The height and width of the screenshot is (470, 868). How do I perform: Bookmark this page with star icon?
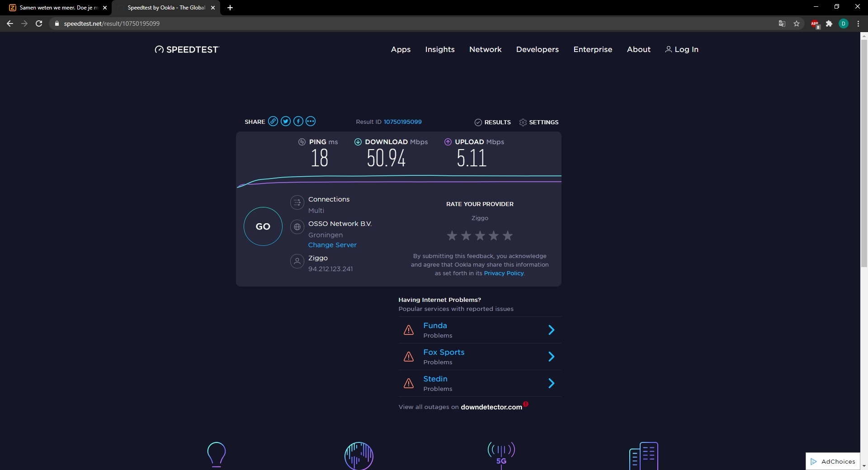pos(797,23)
